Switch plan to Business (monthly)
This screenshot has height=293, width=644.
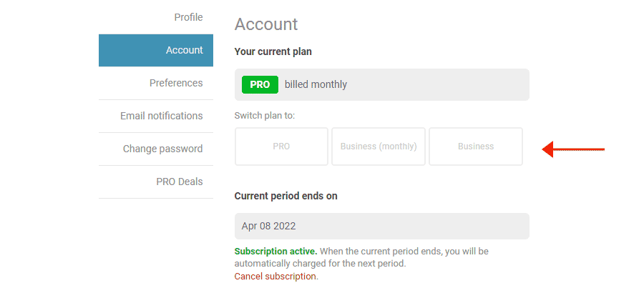pos(379,146)
